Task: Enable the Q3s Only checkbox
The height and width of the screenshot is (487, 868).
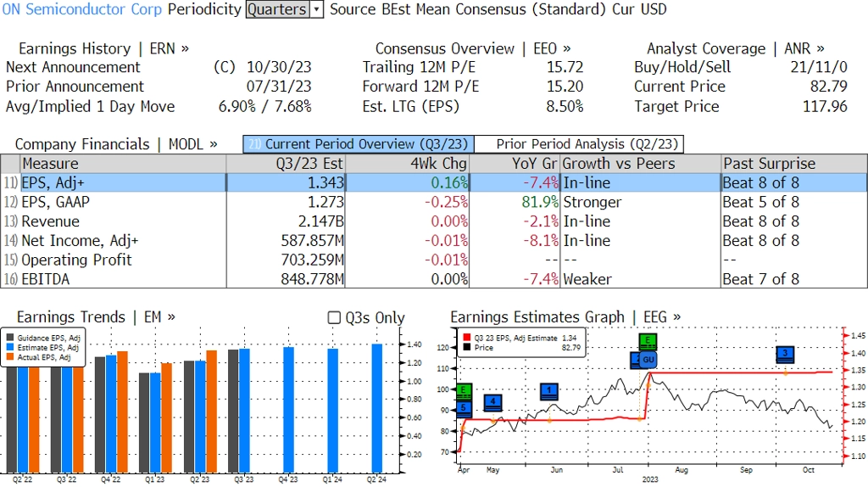Action: (x=334, y=317)
